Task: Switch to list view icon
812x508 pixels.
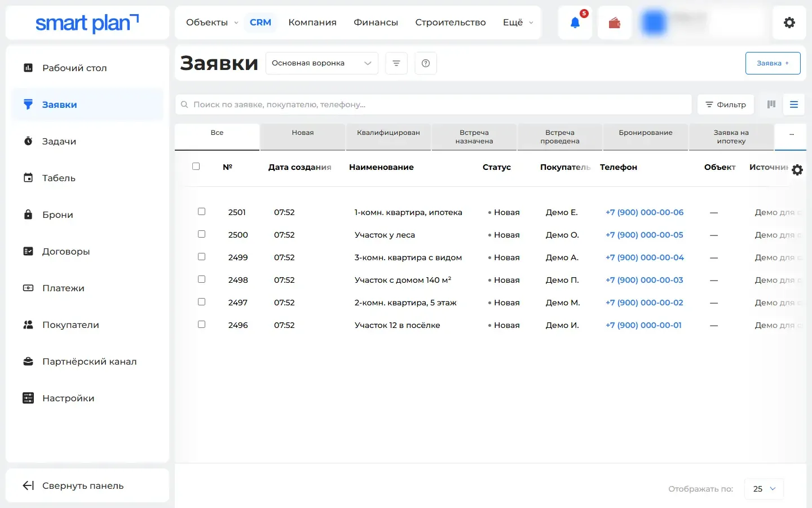Action: click(x=794, y=104)
